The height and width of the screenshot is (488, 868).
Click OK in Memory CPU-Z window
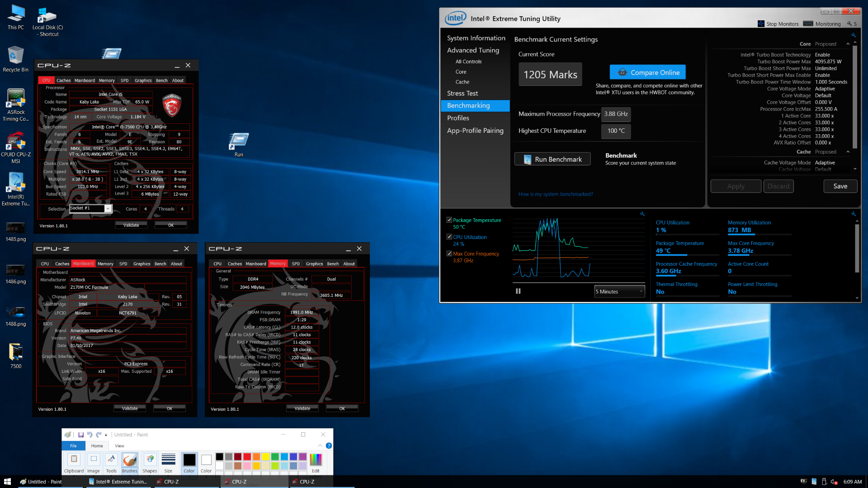(x=342, y=408)
